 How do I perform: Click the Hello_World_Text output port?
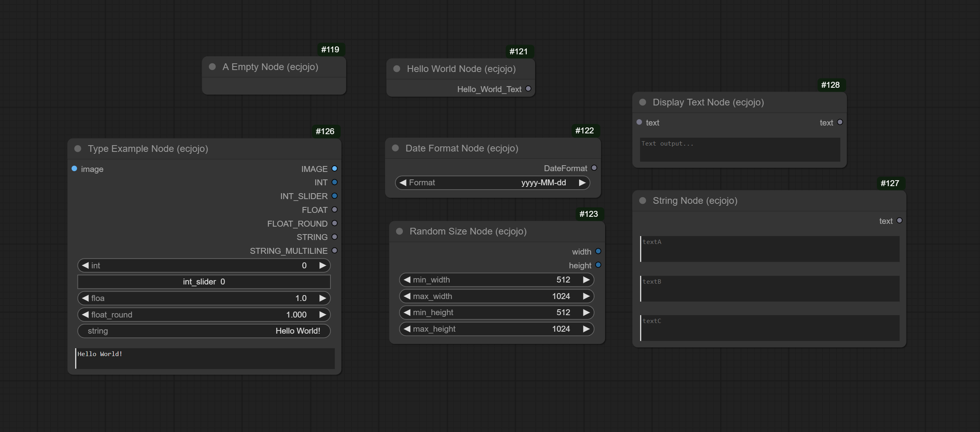(x=528, y=89)
